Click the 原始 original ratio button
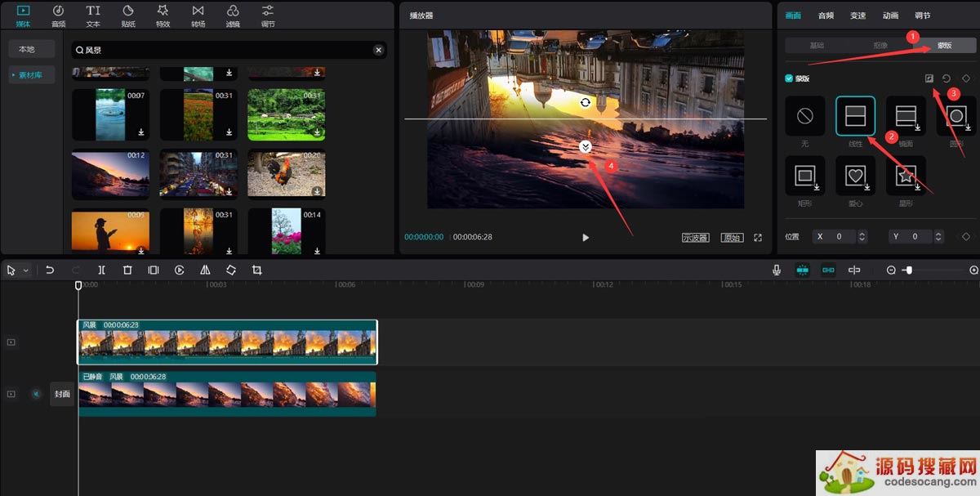980x496 pixels. pos(732,238)
